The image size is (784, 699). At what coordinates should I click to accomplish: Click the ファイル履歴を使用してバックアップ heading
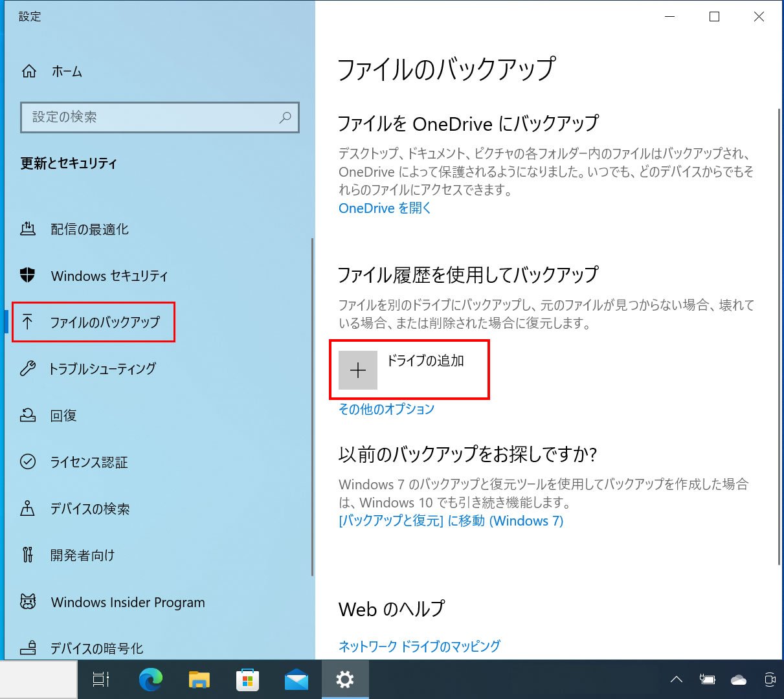pos(468,274)
